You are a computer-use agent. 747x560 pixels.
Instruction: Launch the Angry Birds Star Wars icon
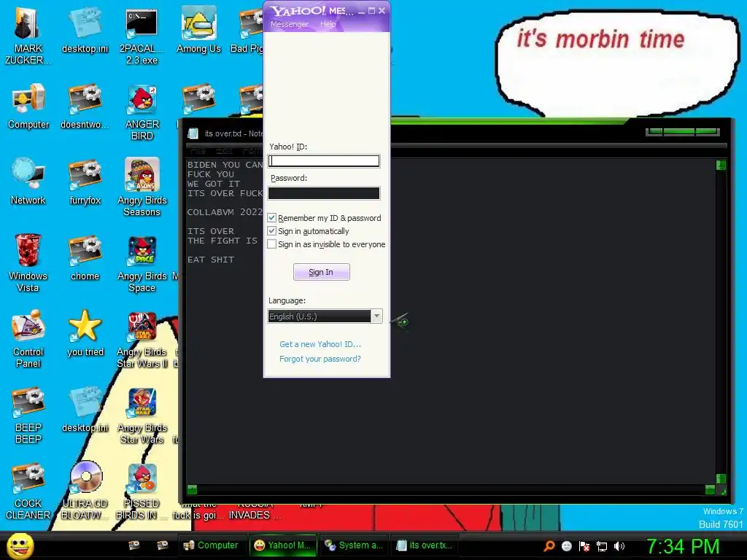pos(142,415)
